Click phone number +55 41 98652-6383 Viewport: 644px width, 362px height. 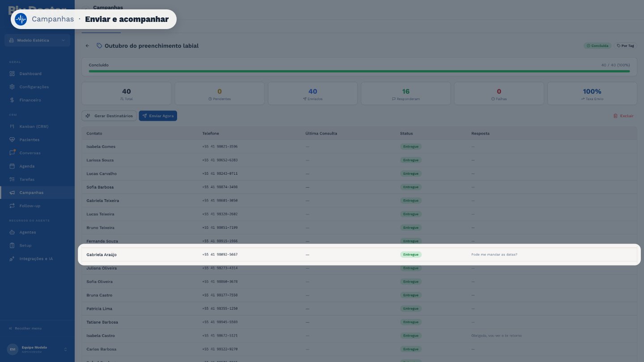[x=220, y=160]
